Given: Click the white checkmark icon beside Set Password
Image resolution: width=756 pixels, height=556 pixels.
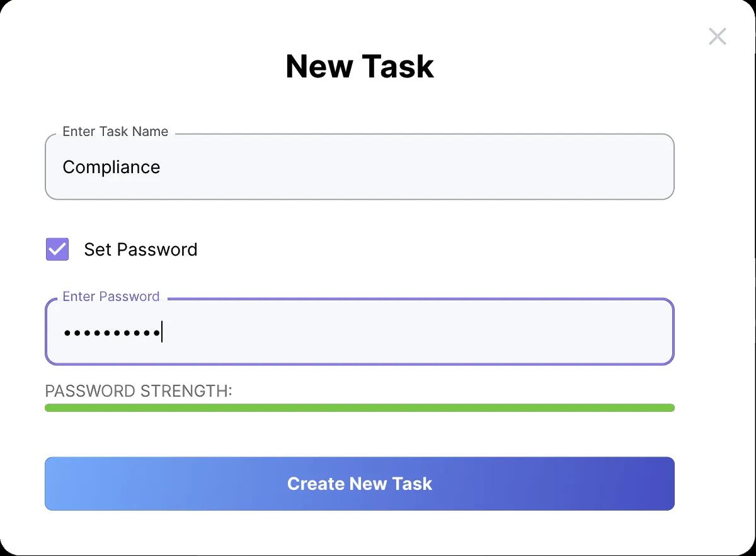Looking at the screenshot, I should [x=57, y=249].
